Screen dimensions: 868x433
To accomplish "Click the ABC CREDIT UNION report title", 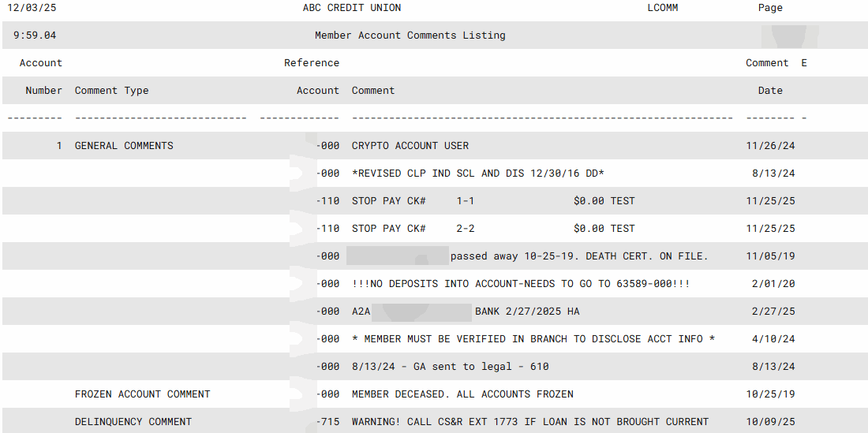I will (x=352, y=8).
